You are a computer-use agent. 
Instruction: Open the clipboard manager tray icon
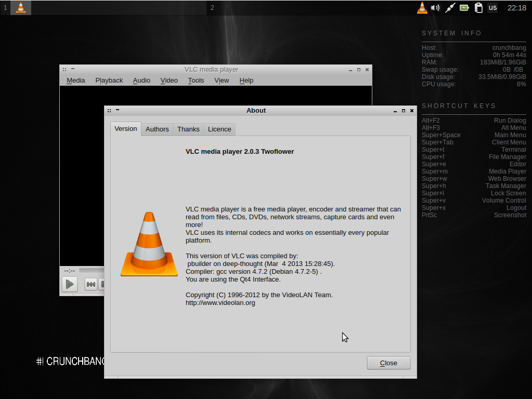coord(478,7)
